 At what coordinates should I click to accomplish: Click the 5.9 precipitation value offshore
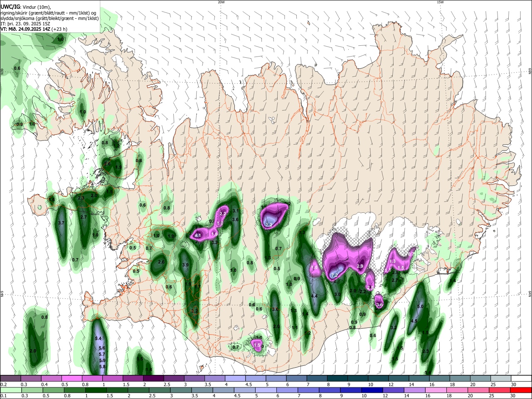[102, 360]
